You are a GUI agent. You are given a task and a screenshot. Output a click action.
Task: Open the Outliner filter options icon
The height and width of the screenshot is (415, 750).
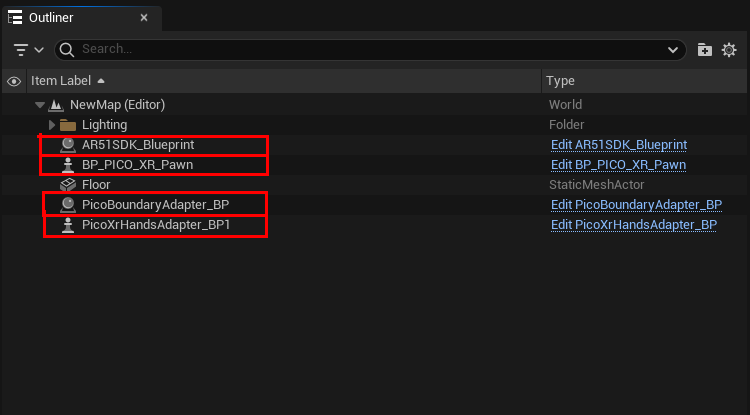pyautogui.click(x=28, y=50)
